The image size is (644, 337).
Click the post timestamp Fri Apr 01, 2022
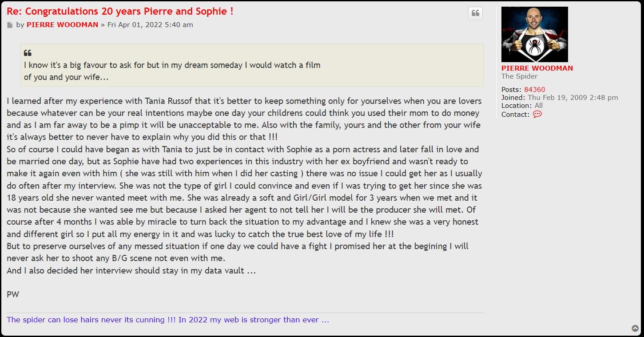click(150, 25)
